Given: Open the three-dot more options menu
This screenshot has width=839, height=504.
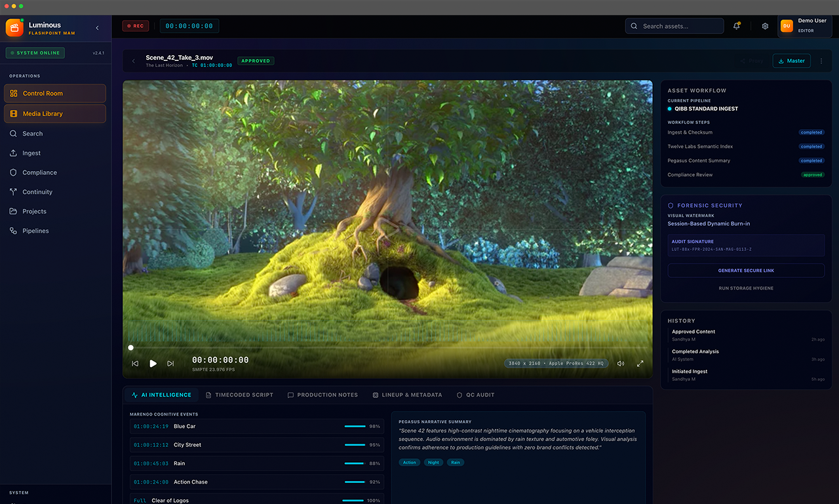Looking at the screenshot, I should [821, 61].
